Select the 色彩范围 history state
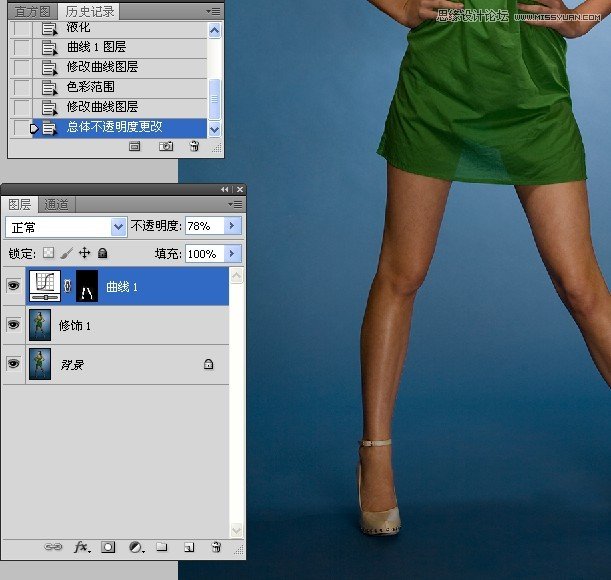611x580 pixels. point(91,87)
